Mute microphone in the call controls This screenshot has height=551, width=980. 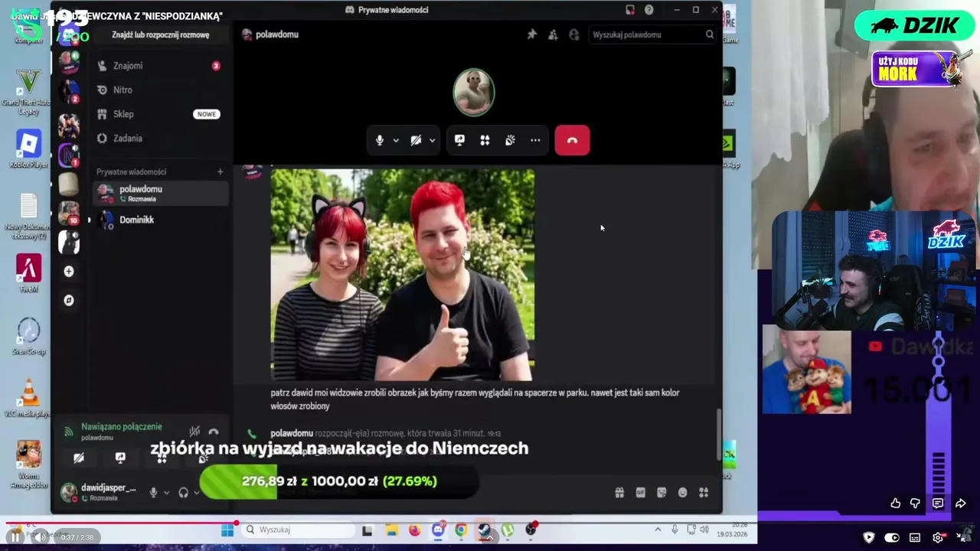379,140
